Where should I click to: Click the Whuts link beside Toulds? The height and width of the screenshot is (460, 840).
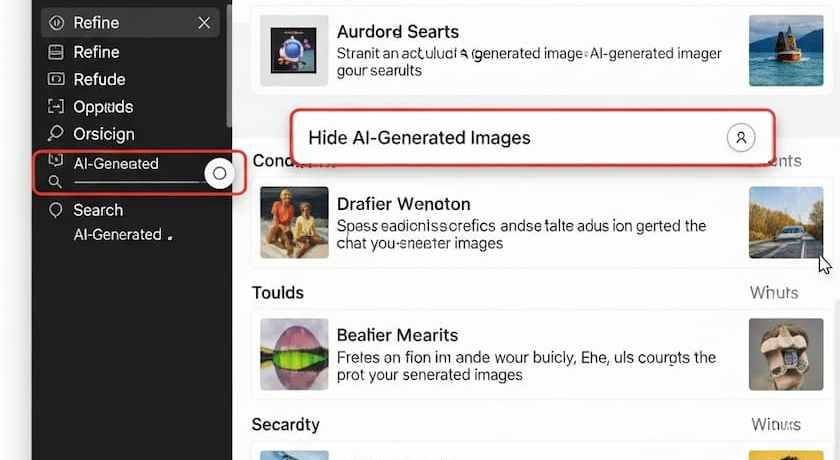(x=774, y=292)
